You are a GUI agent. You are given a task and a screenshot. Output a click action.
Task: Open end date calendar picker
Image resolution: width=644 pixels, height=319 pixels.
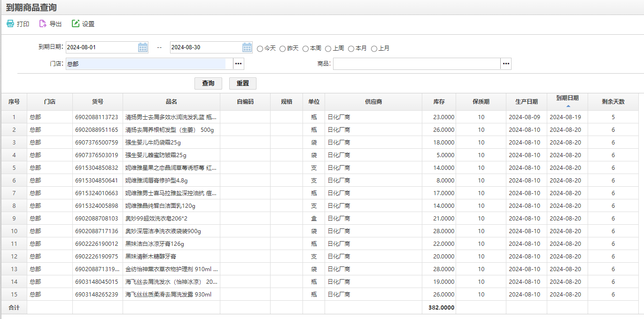[247, 47]
